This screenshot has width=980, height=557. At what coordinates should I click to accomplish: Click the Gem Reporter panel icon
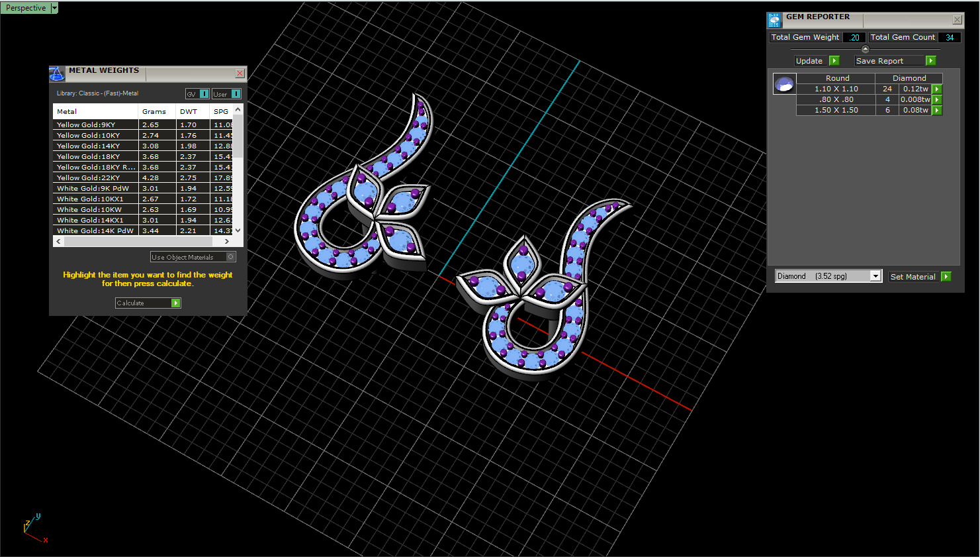tap(774, 21)
